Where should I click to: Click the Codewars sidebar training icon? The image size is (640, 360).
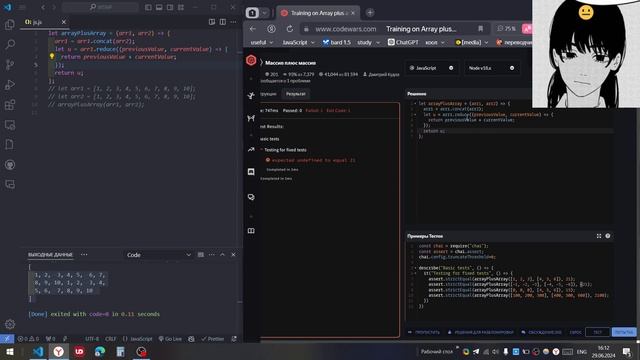251,96
